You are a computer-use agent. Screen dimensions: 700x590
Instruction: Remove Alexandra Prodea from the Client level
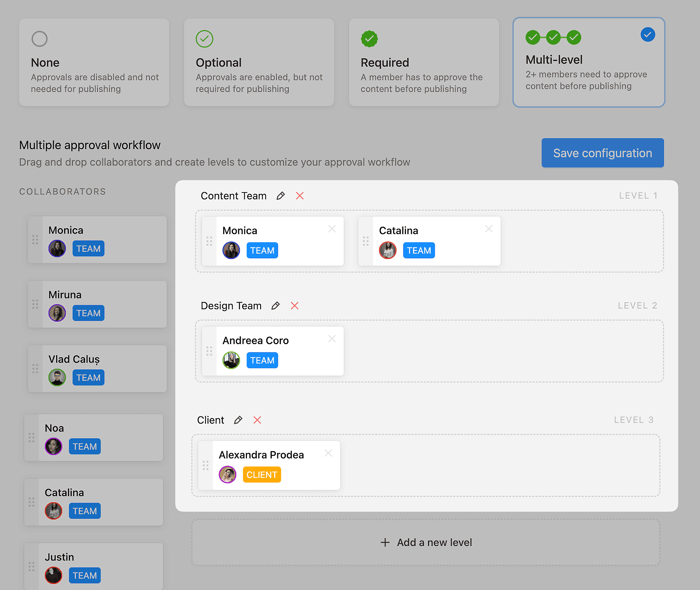tap(328, 453)
